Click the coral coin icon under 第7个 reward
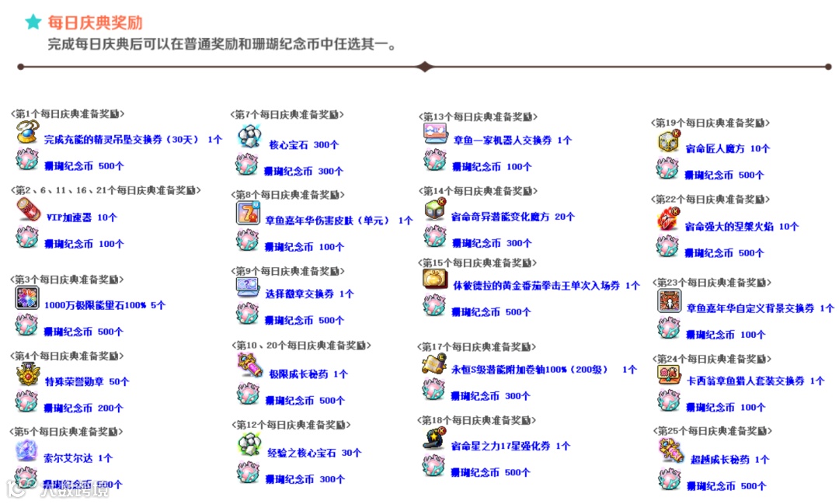The height and width of the screenshot is (504, 839). (x=247, y=165)
